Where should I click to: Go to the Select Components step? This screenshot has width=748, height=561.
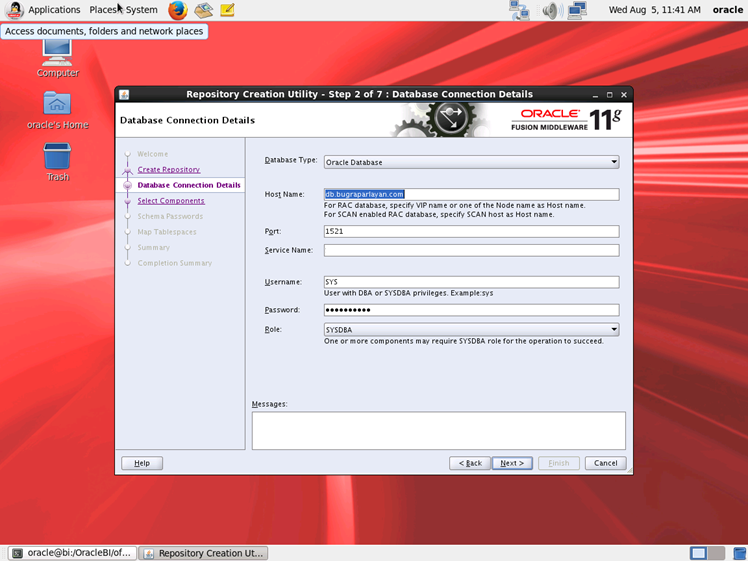(x=171, y=201)
